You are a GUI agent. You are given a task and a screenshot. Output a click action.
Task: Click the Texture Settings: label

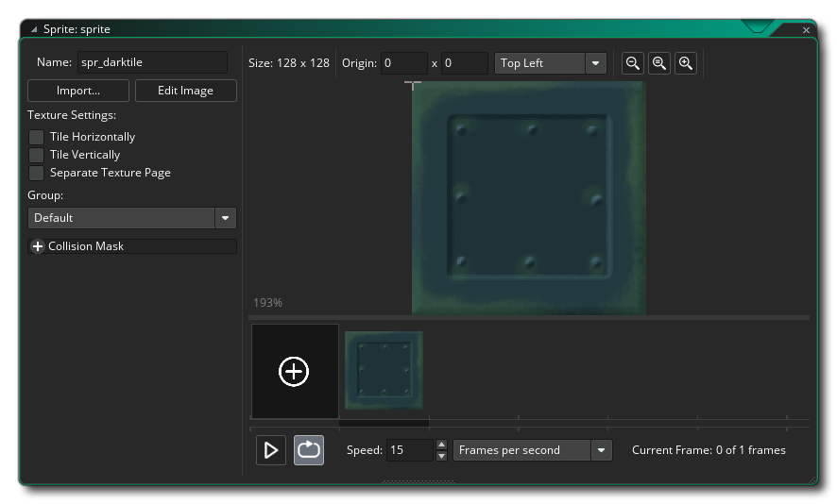(x=72, y=115)
